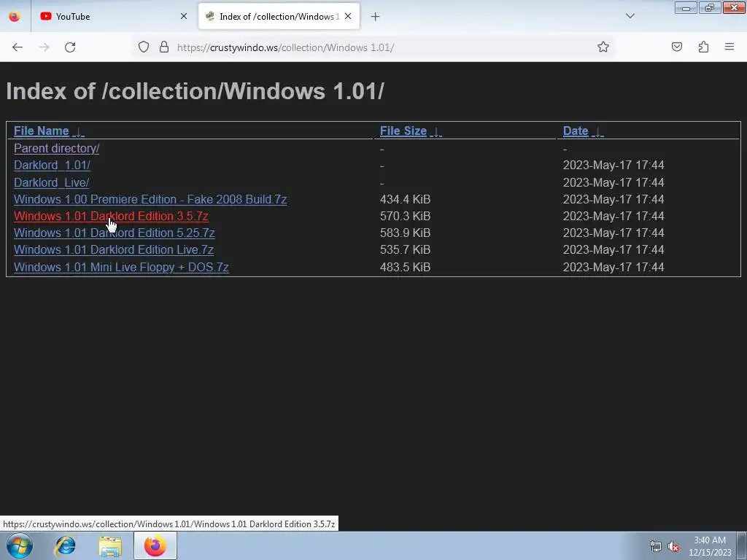
Task: Click the 483.5 KiB file size cell
Action: 405,267
